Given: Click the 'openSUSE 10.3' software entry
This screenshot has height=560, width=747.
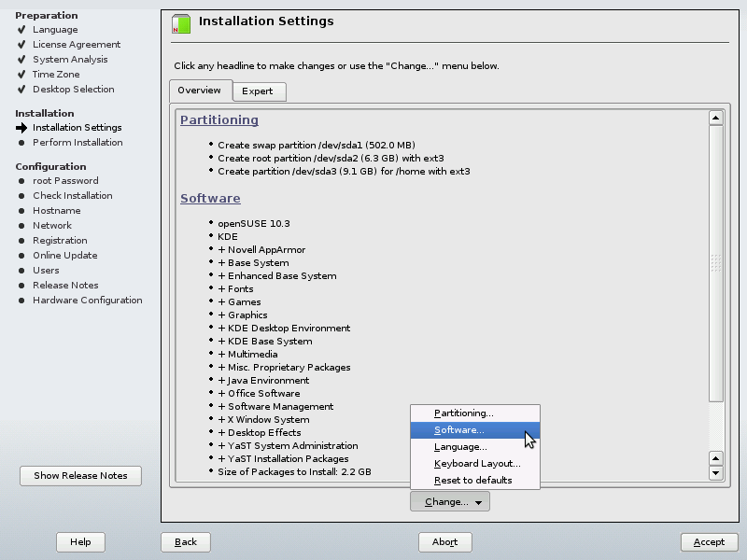Looking at the screenshot, I should (253, 224).
